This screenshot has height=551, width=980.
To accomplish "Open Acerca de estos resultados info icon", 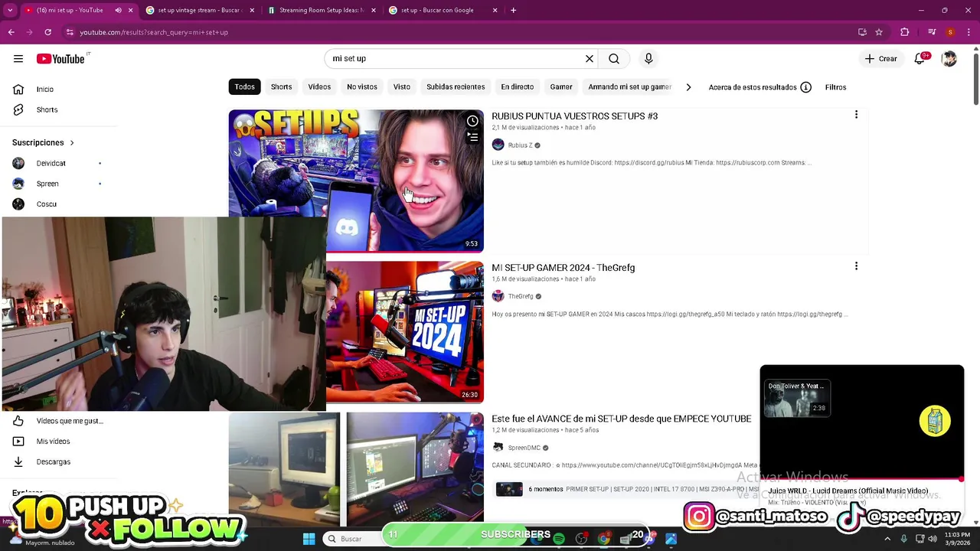I will point(805,87).
